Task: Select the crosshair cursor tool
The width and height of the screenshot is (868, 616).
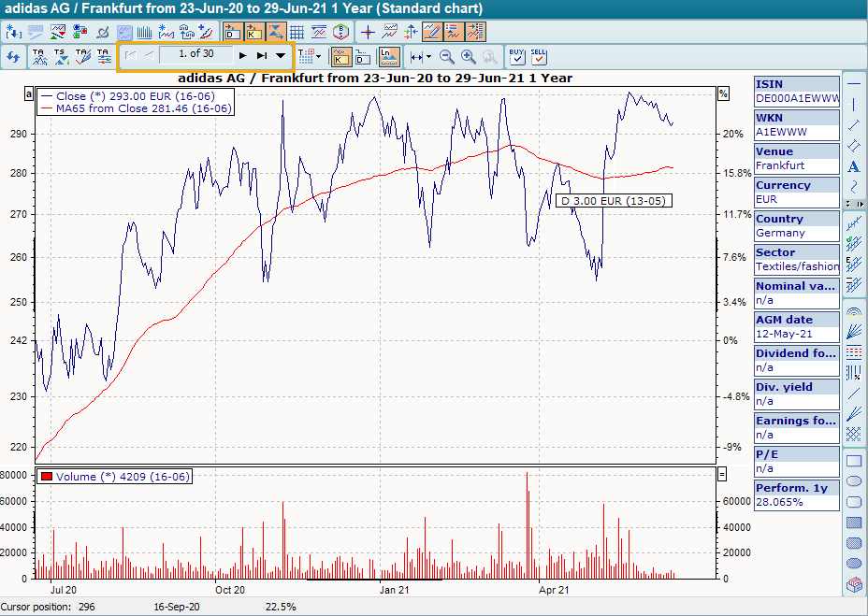Action: 368,32
